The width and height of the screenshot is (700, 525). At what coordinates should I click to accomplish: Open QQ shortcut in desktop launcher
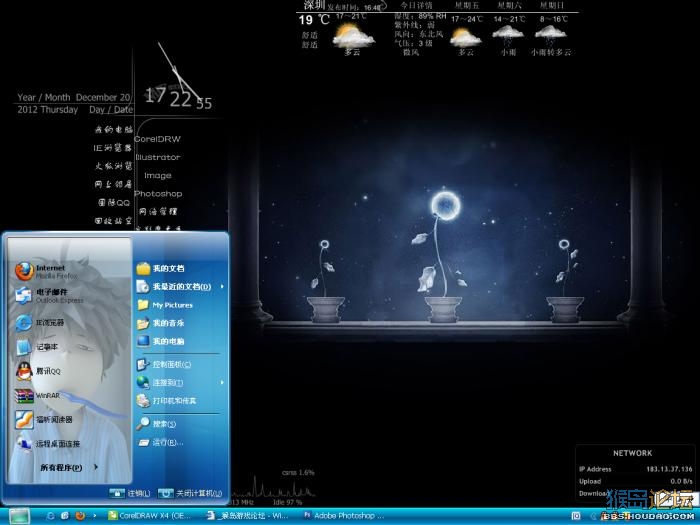click(114, 202)
